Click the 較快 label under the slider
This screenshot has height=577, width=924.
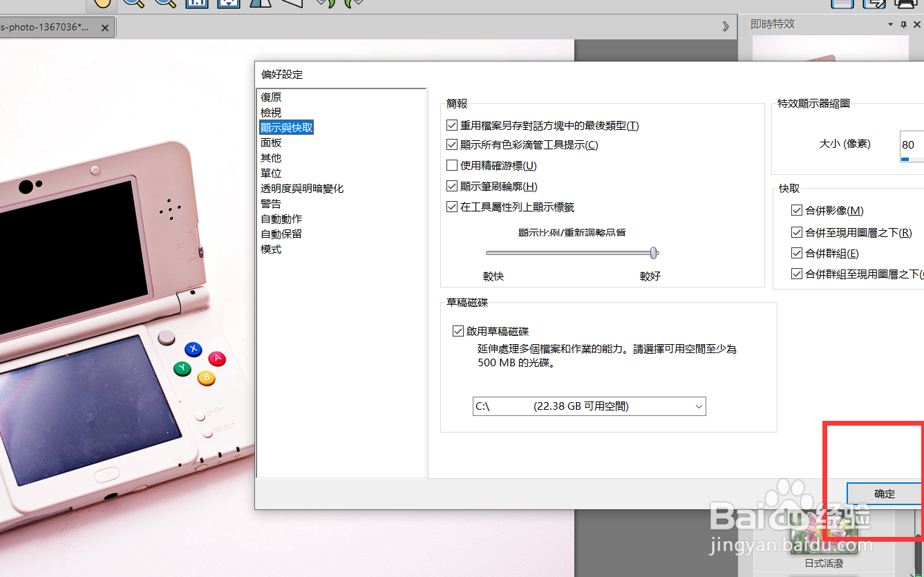[493, 276]
